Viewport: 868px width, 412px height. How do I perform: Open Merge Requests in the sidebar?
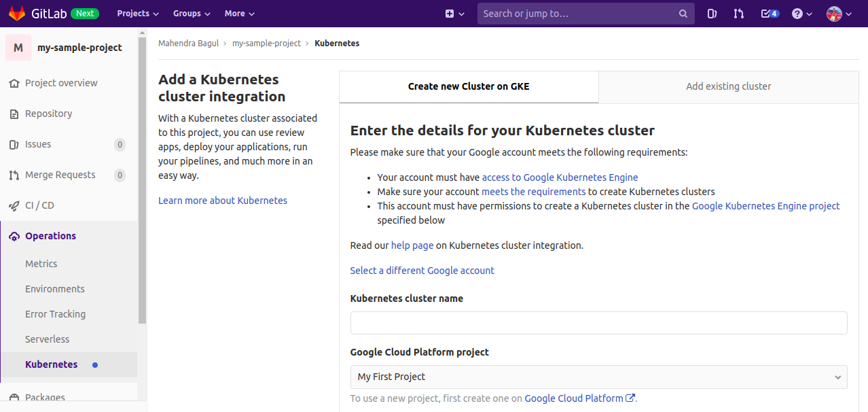pos(60,175)
